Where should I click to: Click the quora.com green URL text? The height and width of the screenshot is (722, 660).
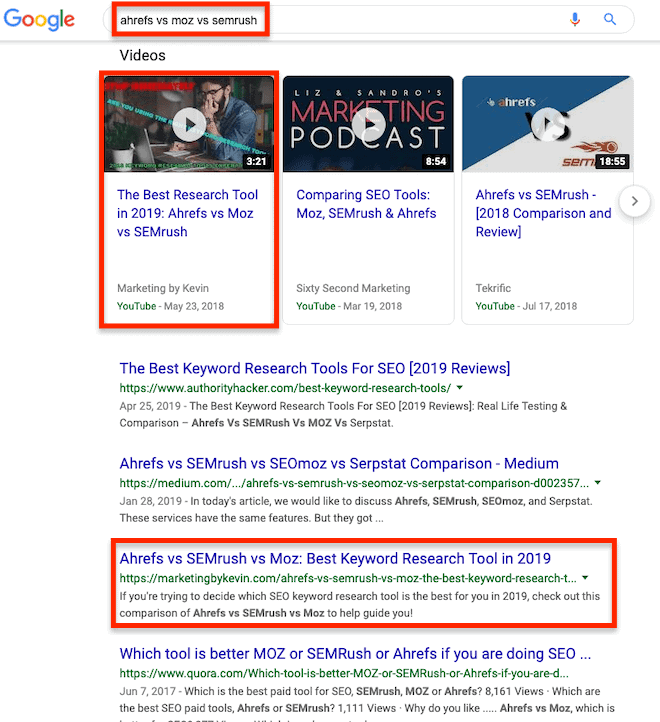click(x=344, y=673)
